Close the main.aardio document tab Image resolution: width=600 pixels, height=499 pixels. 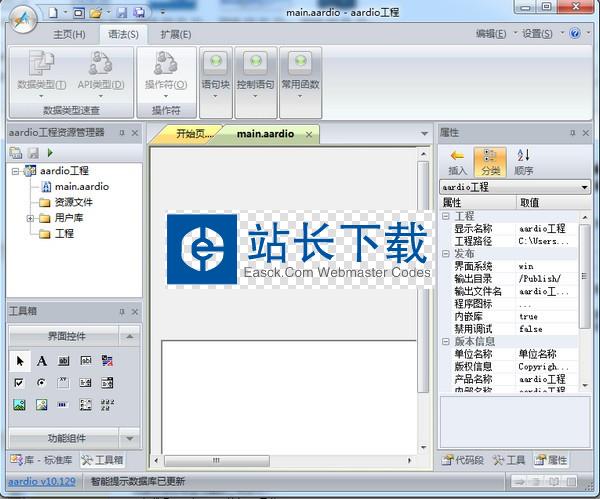click(x=309, y=134)
